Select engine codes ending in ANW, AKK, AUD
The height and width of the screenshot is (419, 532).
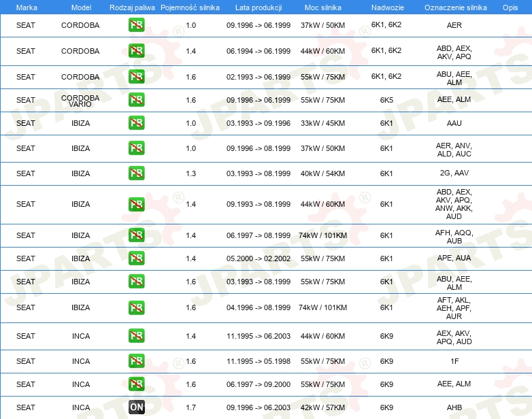pyautogui.click(x=454, y=204)
